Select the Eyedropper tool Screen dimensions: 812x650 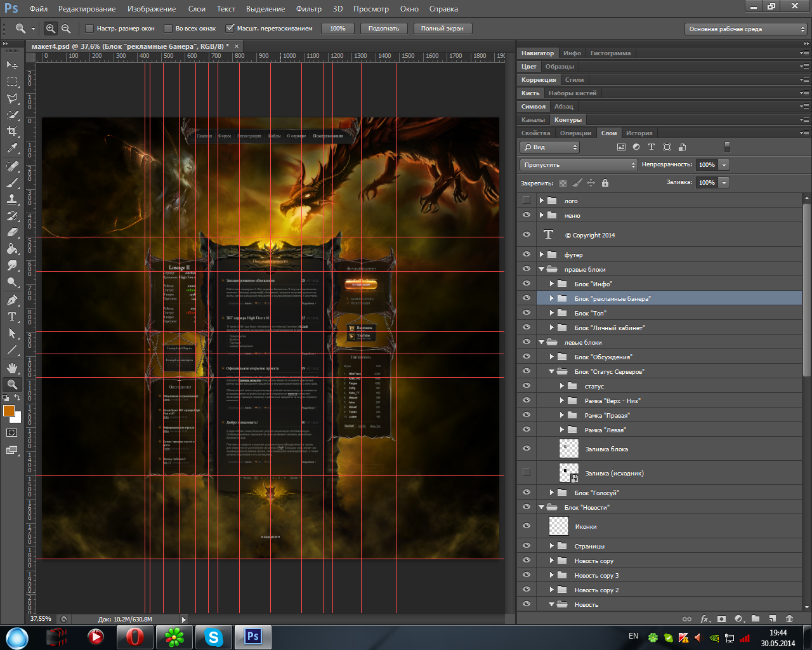12,149
